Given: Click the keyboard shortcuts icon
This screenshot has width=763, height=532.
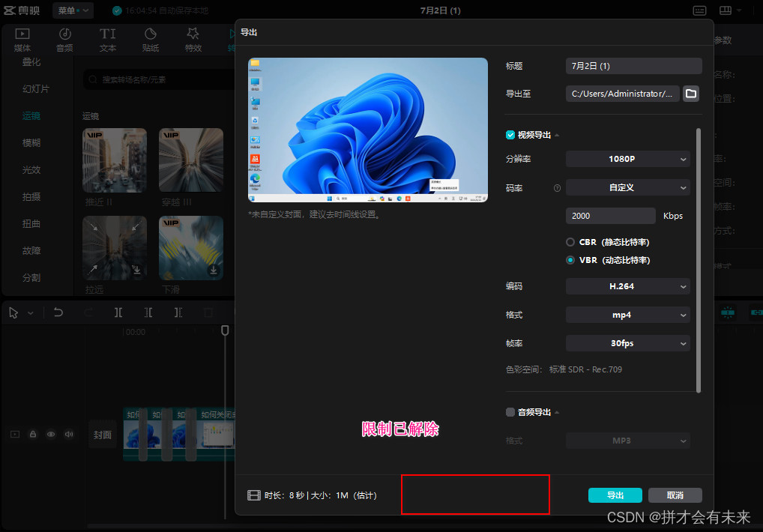Looking at the screenshot, I should (x=700, y=10).
